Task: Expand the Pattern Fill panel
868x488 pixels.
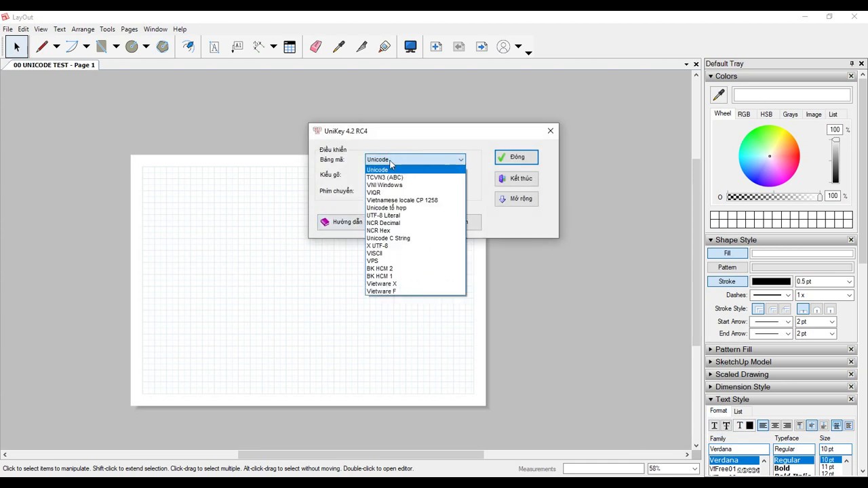Action: point(711,350)
